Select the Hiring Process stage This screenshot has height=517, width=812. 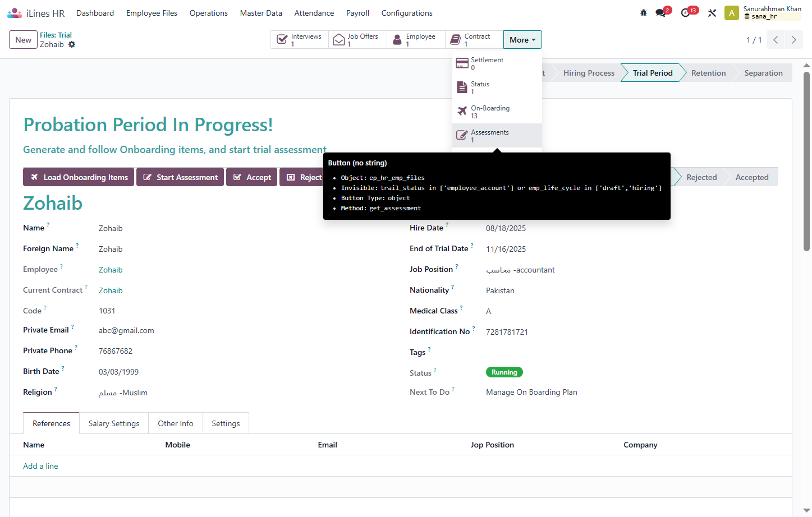[589, 73]
